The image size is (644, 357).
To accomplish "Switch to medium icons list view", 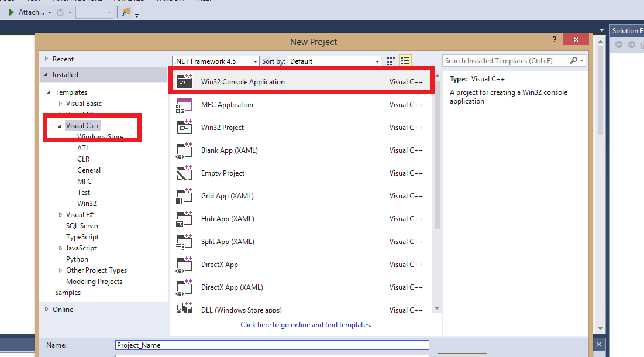I will (405, 61).
